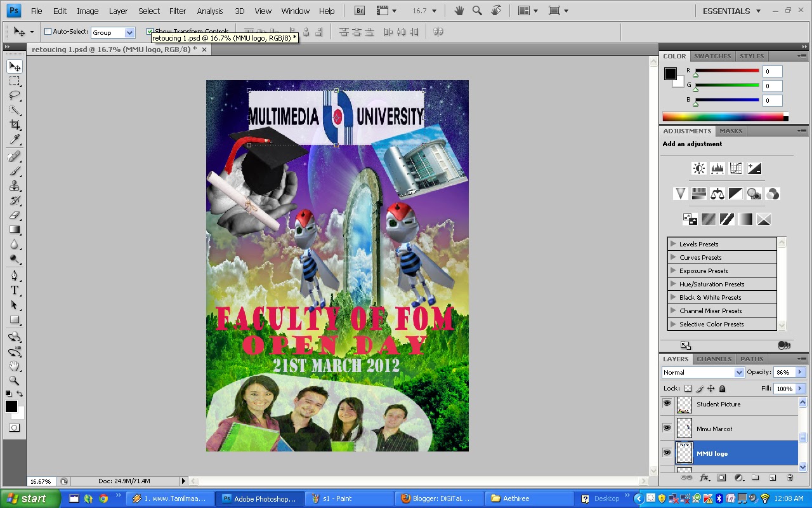Select the Hand tool in toolbox
This screenshot has height=508, width=812.
[15, 366]
